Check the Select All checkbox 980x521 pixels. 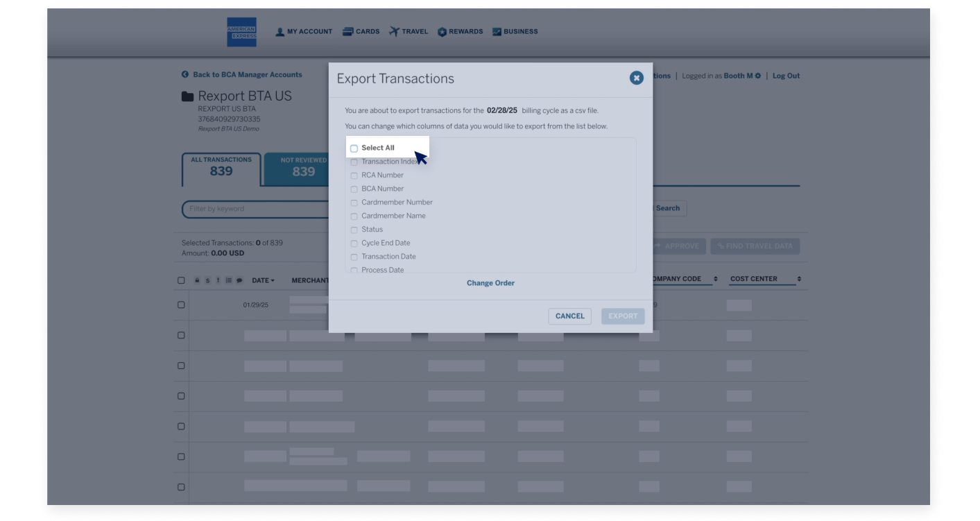click(x=354, y=148)
